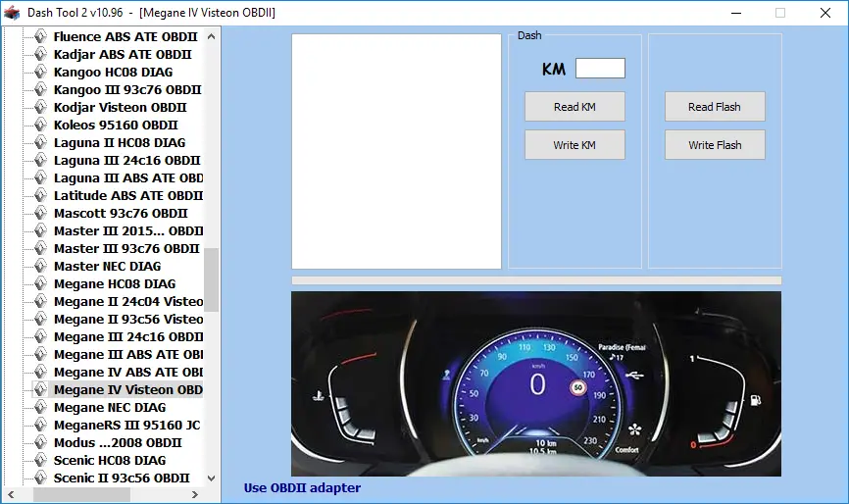Click the Renault icon beside Mascott 93c76 OBDII
849x504 pixels.
(40, 213)
